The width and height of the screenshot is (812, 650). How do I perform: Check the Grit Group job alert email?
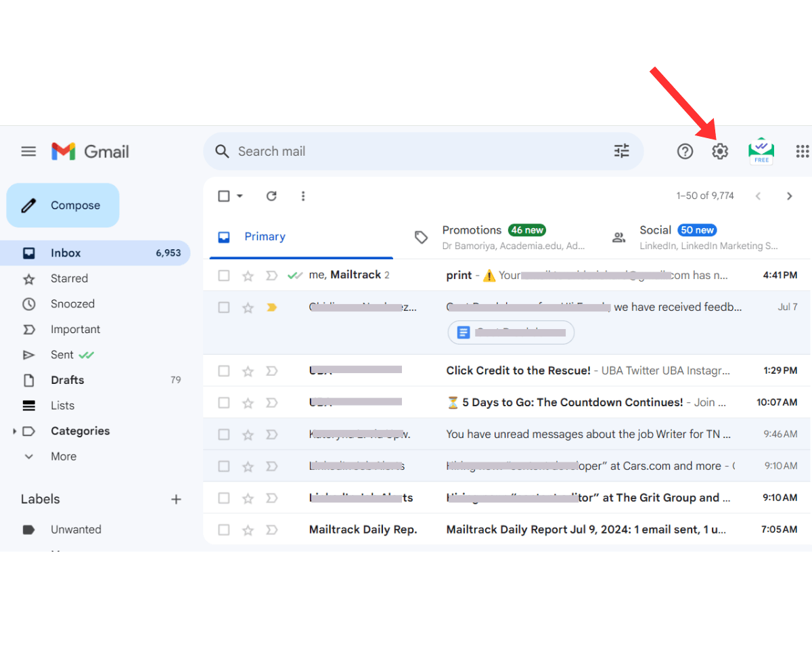[224, 498]
